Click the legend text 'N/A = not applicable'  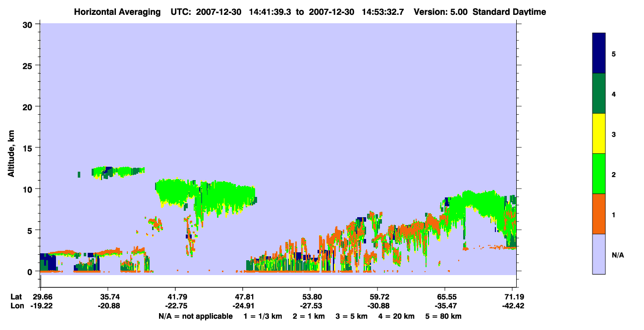click(196, 316)
